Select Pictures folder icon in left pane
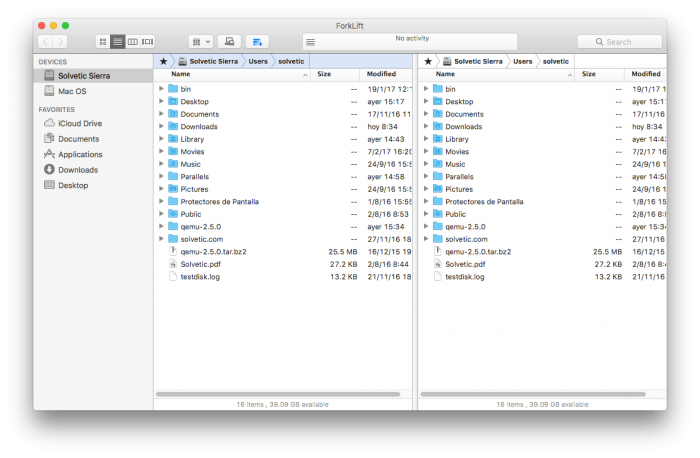Screen dimensions: 700x458 point(173,189)
